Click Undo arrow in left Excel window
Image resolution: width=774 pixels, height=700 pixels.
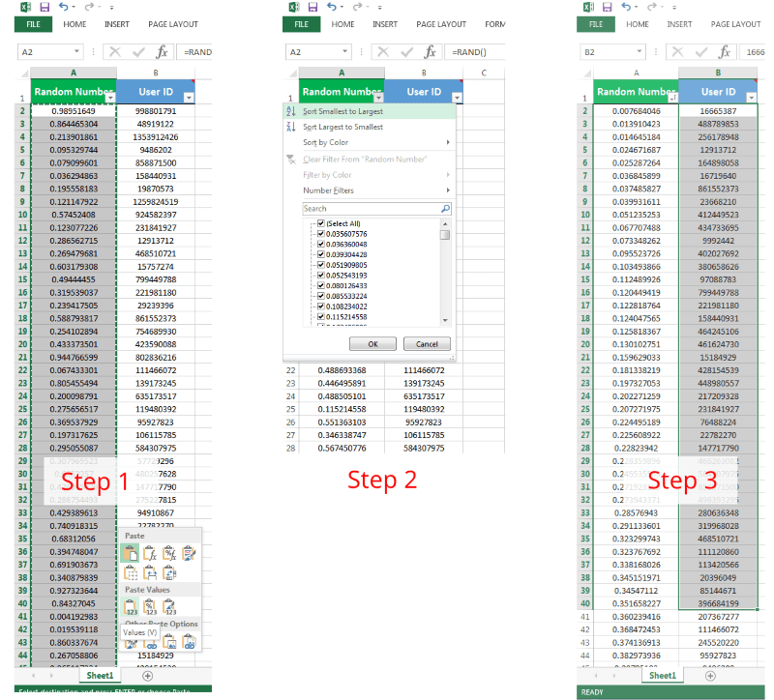(x=64, y=7)
